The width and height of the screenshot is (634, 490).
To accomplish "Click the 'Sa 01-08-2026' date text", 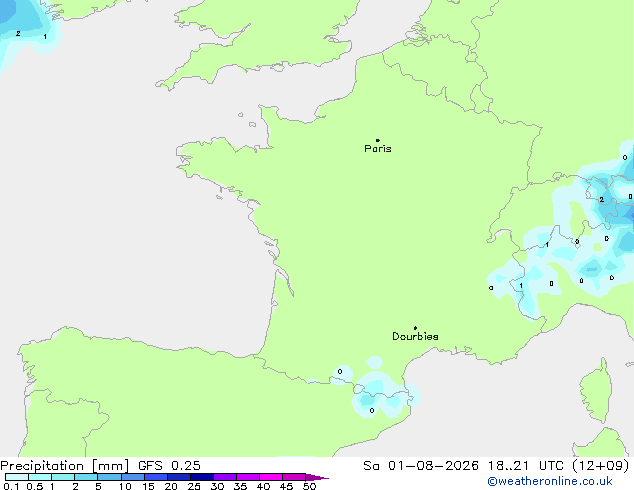I will click(x=421, y=466).
